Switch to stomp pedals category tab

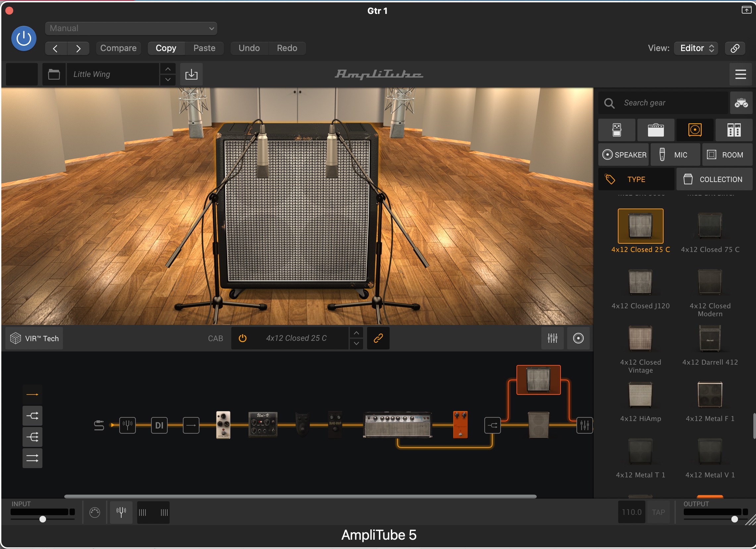pos(617,130)
